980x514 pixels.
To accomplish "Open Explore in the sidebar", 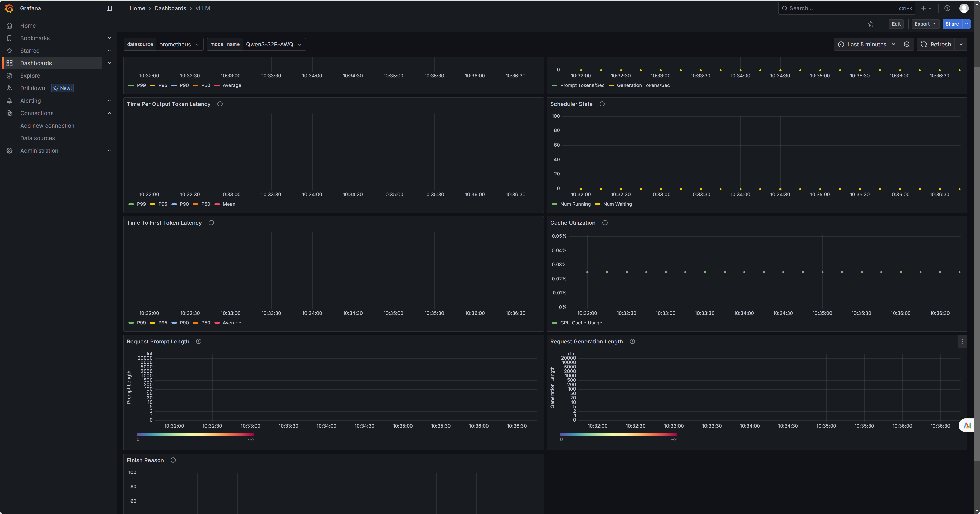I will (x=30, y=75).
